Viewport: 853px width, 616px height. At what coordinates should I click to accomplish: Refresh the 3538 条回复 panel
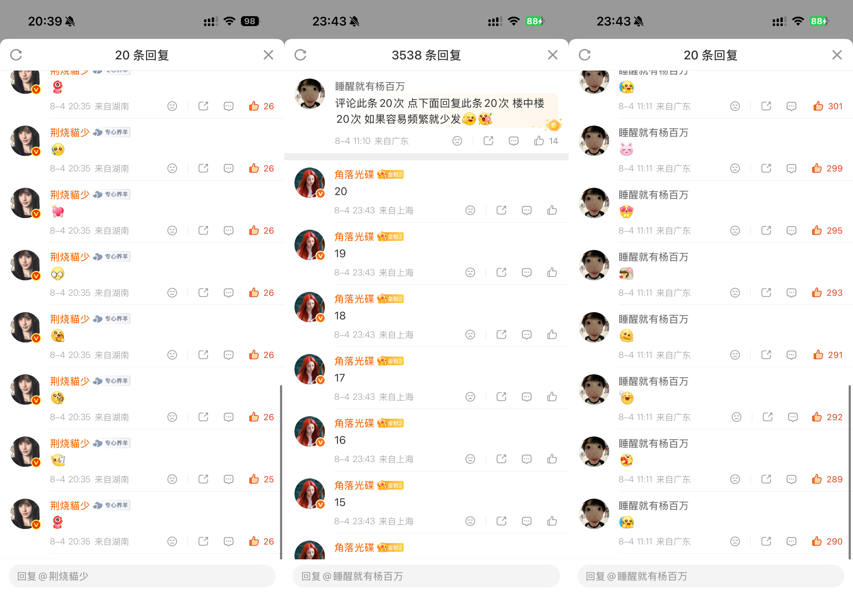pyautogui.click(x=300, y=55)
